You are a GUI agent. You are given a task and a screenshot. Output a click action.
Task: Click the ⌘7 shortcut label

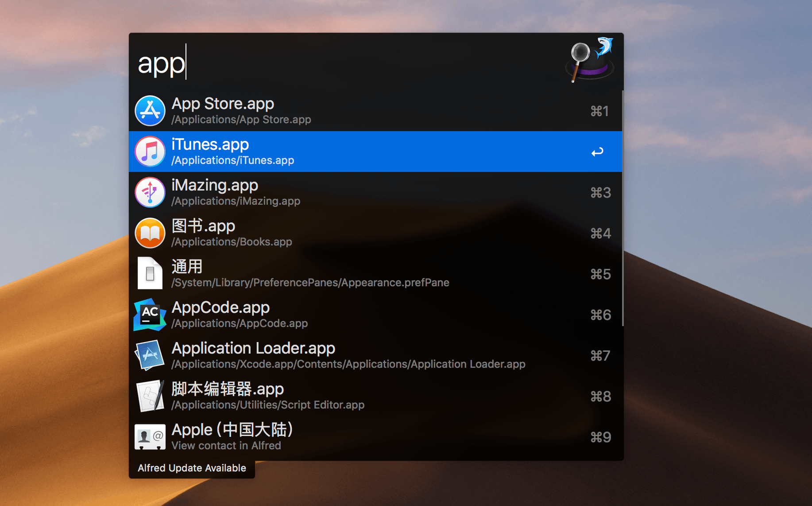click(600, 356)
